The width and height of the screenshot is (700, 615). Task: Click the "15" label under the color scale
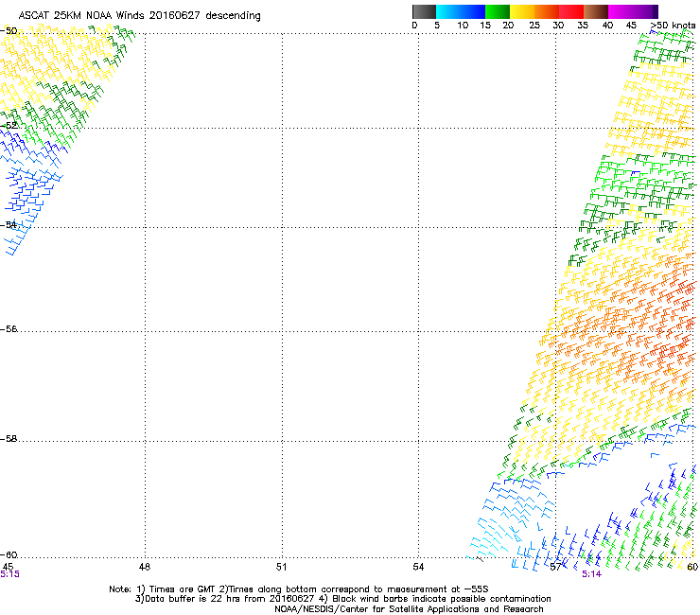pos(485,26)
